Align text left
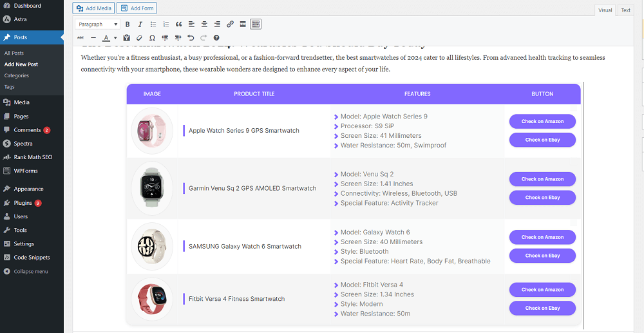Viewport: 644px width, 333px height. (x=191, y=24)
